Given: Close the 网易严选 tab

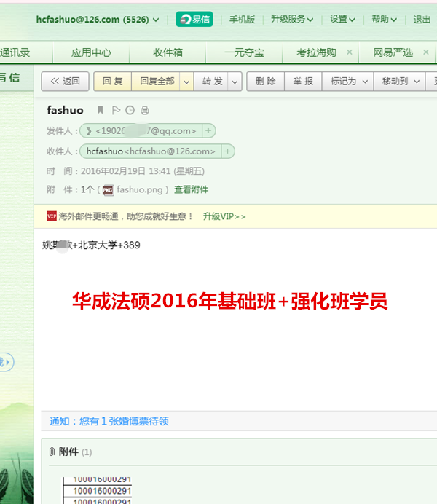Looking at the screenshot, I should click(426, 52).
